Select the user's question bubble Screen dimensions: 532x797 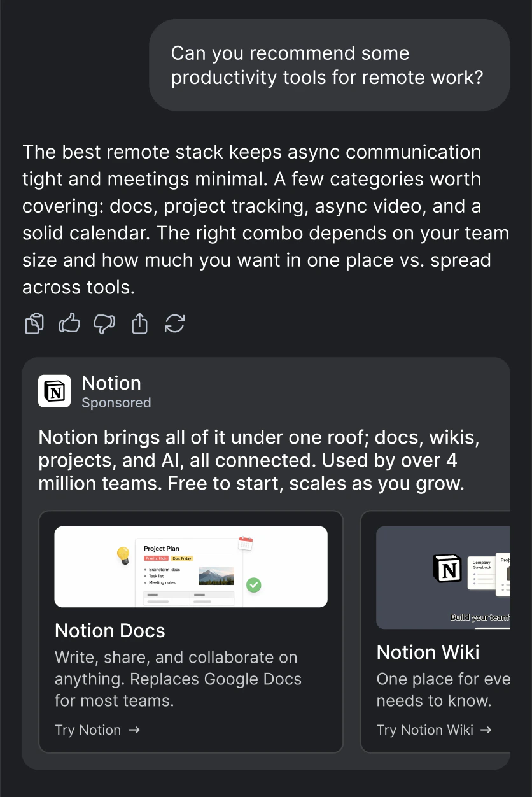(x=330, y=65)
